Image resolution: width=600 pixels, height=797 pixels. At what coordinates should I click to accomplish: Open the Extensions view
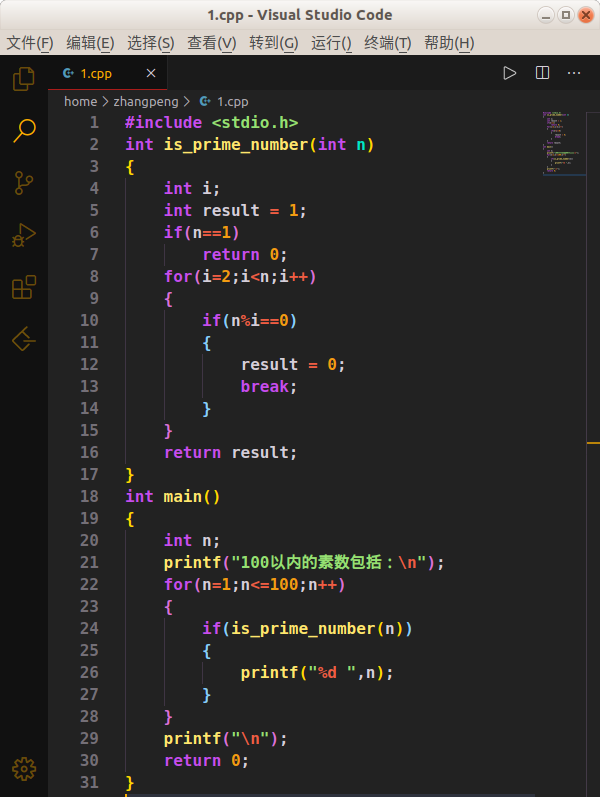(24, 288)
